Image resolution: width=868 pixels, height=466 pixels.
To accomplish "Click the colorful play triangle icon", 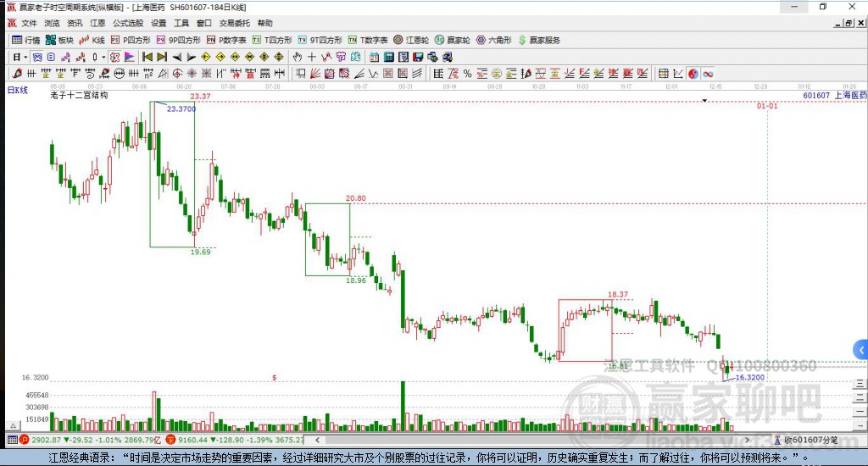I will coord(130,57).
